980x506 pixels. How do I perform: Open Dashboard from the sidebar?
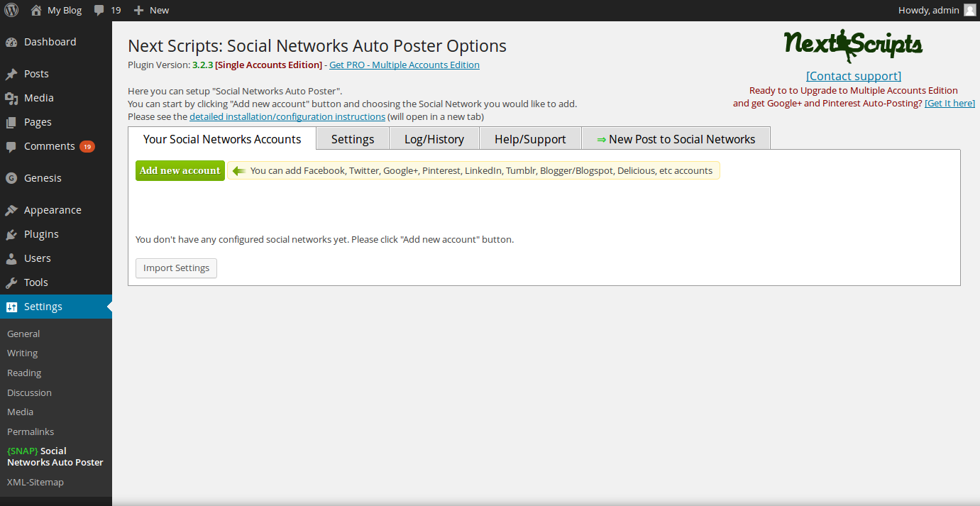50,42
